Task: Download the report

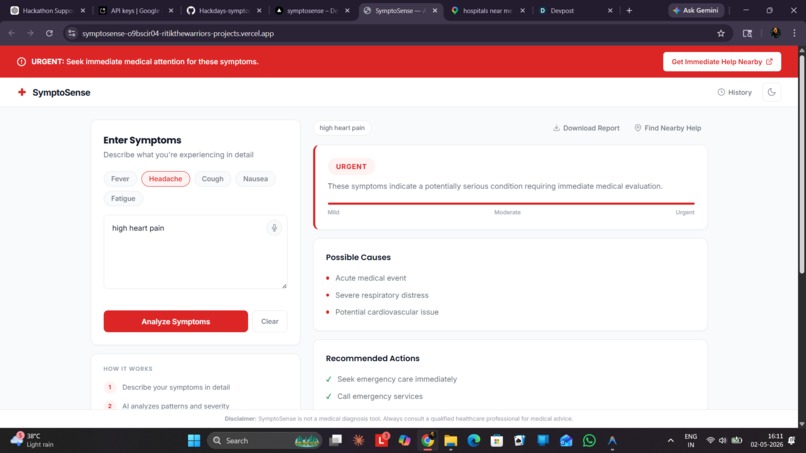Action: [x=586, y=128]
